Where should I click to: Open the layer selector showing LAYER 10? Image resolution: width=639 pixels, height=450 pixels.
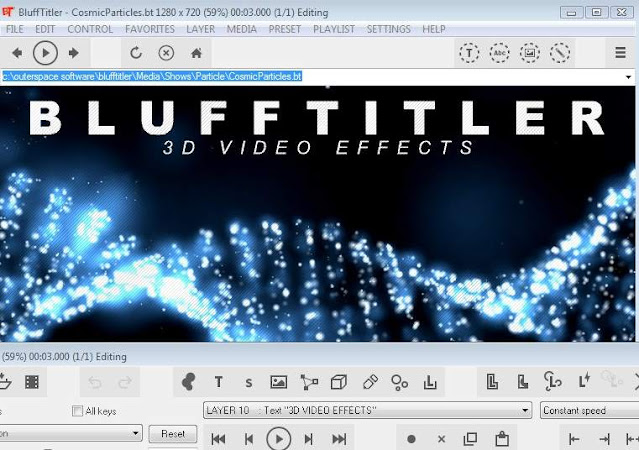[368, 410]
